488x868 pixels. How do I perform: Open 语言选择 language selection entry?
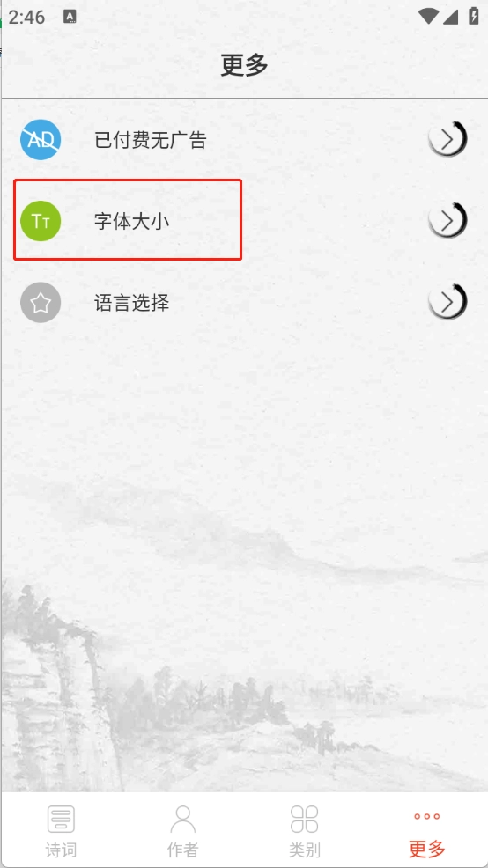pos(132,303)
